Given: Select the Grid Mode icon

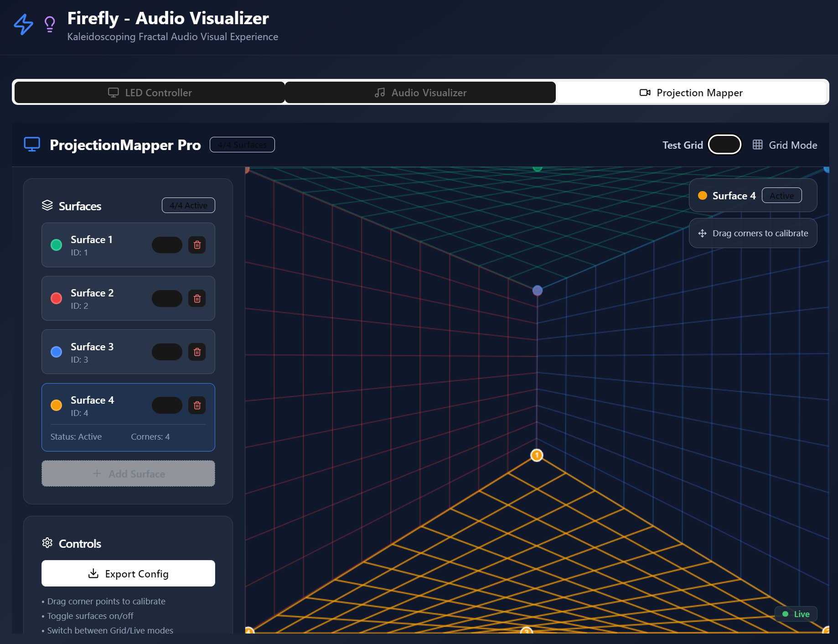Looking at the screenshot, I should click(x=758, y=145).
